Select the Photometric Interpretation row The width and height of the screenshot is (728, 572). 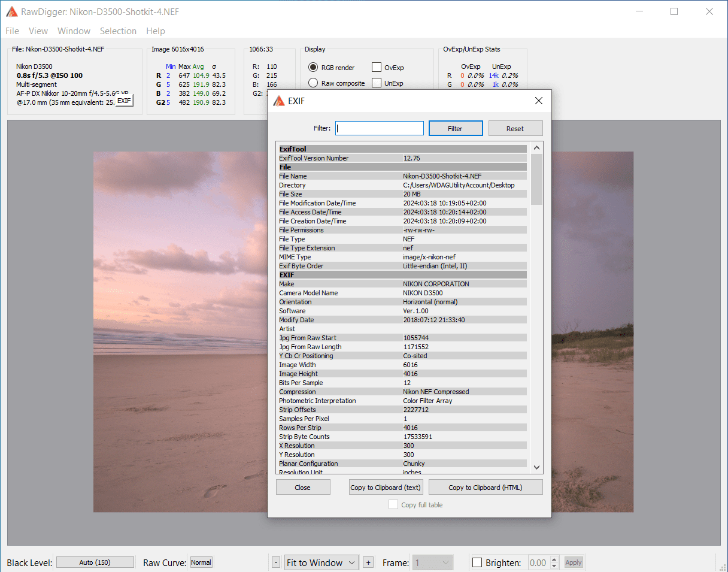[x=403, y=401]
